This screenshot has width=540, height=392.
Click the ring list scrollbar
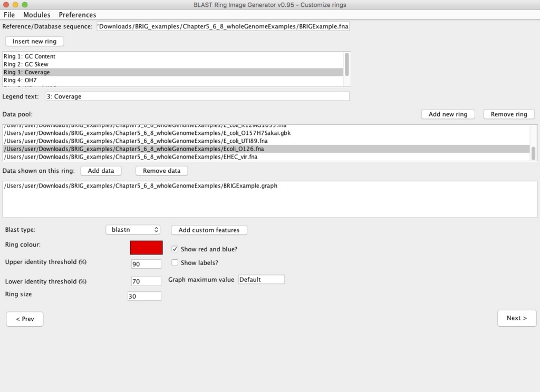pyautogui.click(x=347, y=64)
